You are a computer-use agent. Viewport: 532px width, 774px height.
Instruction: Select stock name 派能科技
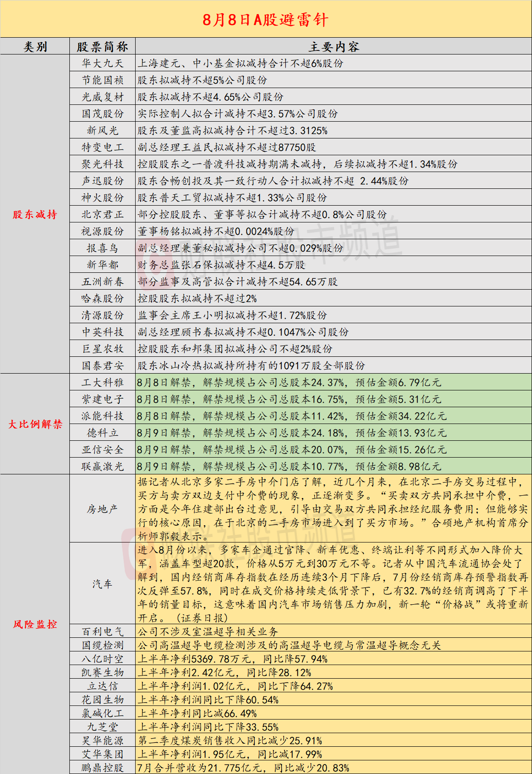click(x=102, y=416)
